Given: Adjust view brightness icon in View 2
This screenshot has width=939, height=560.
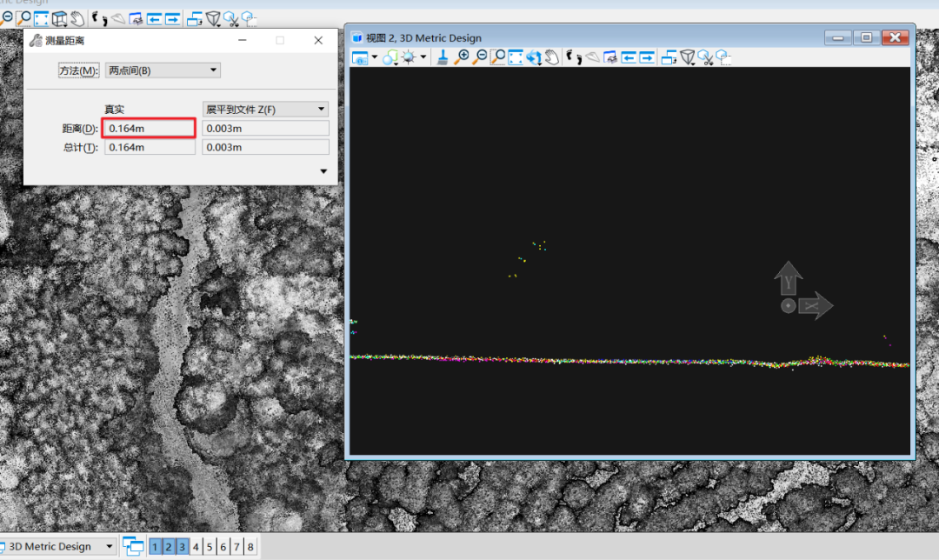Looking at the screenshot, I should tap(409, 57).
